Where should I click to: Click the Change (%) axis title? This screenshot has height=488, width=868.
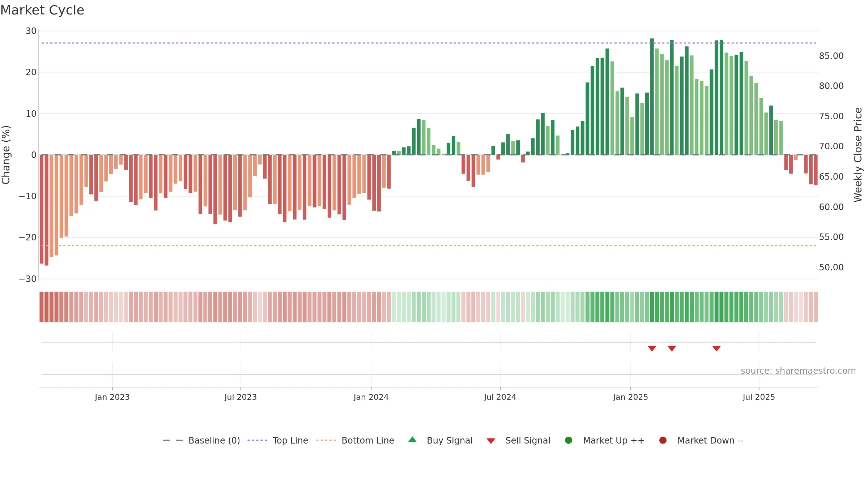coord(6,155)
